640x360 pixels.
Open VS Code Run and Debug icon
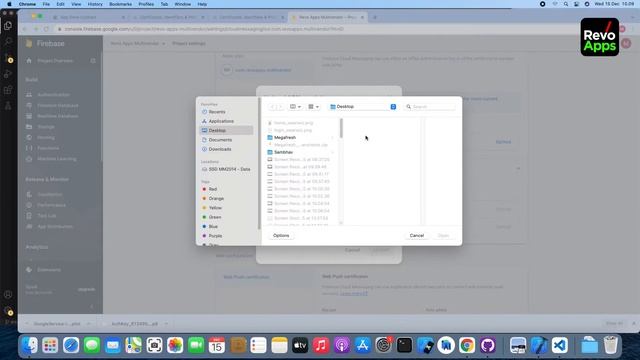[8, 74]
